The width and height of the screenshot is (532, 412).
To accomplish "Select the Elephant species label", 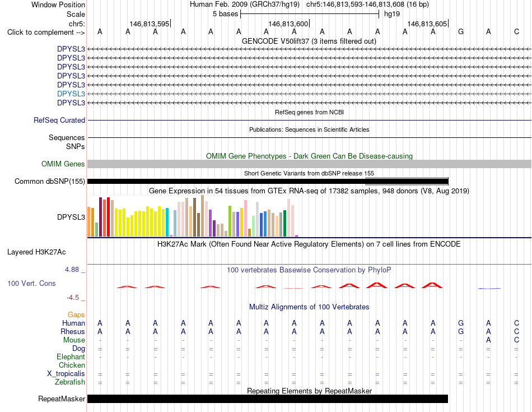I will (71, 357).
